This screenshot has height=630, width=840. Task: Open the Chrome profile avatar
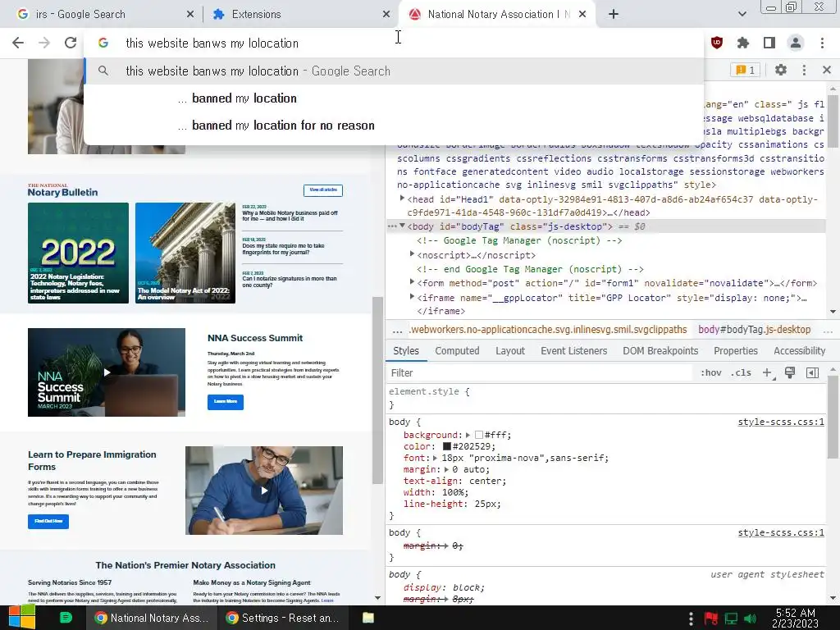[x=796, y=43]
